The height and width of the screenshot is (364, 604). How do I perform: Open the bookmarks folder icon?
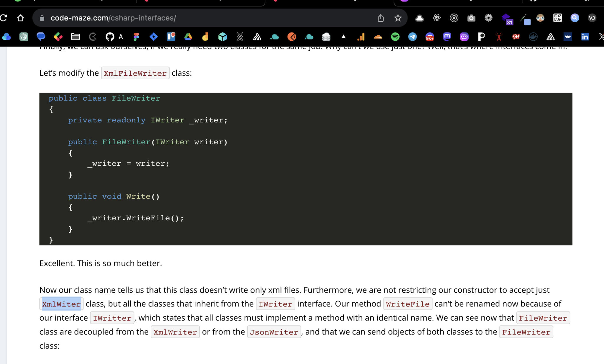pyautogui.click(x=75, y=37)
